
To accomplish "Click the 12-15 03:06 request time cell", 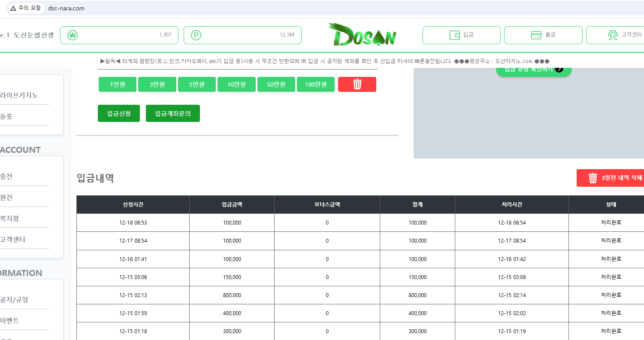I will [133, 277].
